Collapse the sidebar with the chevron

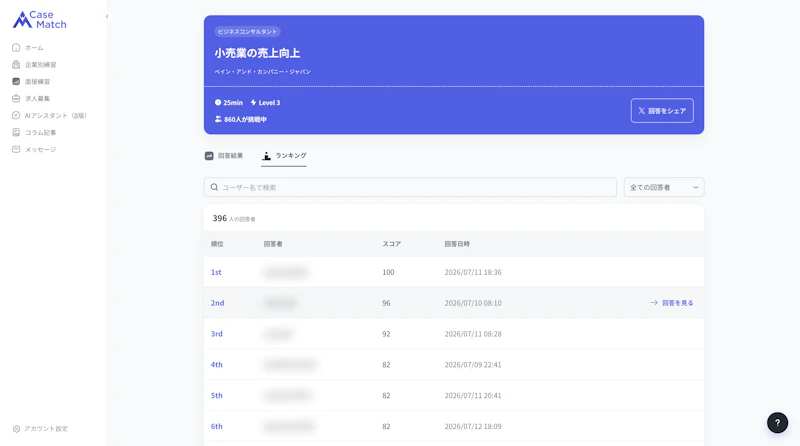click(107, 17)
